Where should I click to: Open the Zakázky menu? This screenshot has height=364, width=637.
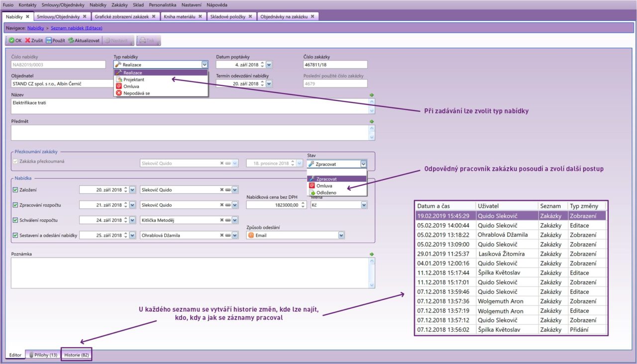click(119, 4)
